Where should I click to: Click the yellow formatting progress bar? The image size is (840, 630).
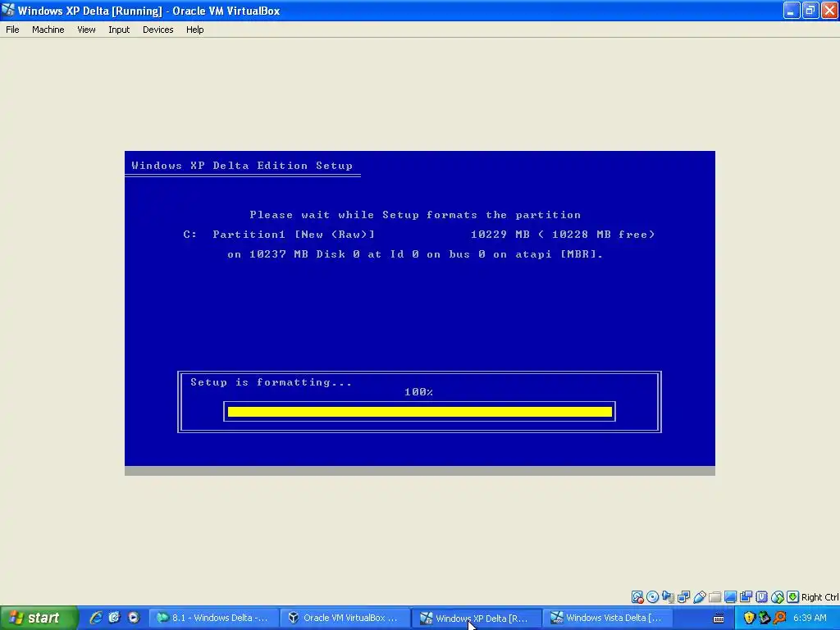pos(419,412)
